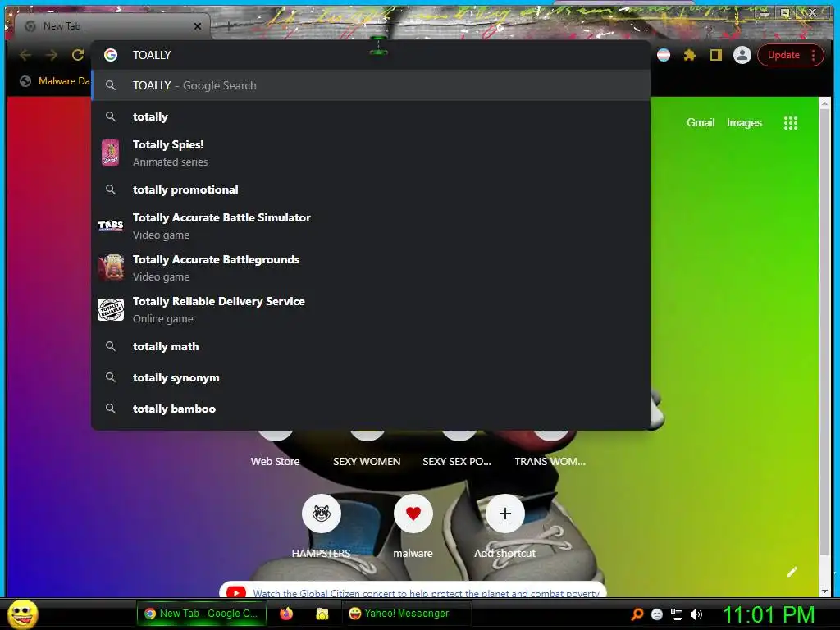Click the Totally Accurate Battlegrounds thumbnail
This screenshot has width=840, height=630.
pyautogui.click(x=111, y=267)
